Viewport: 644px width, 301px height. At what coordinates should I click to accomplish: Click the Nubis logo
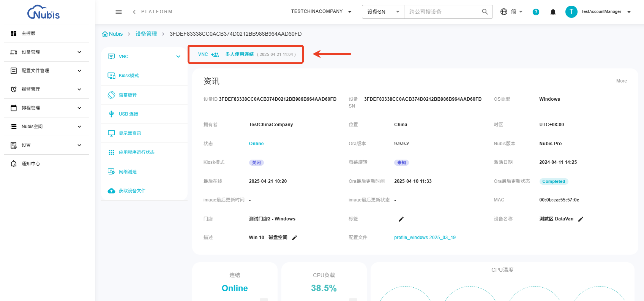click(44, 12)
